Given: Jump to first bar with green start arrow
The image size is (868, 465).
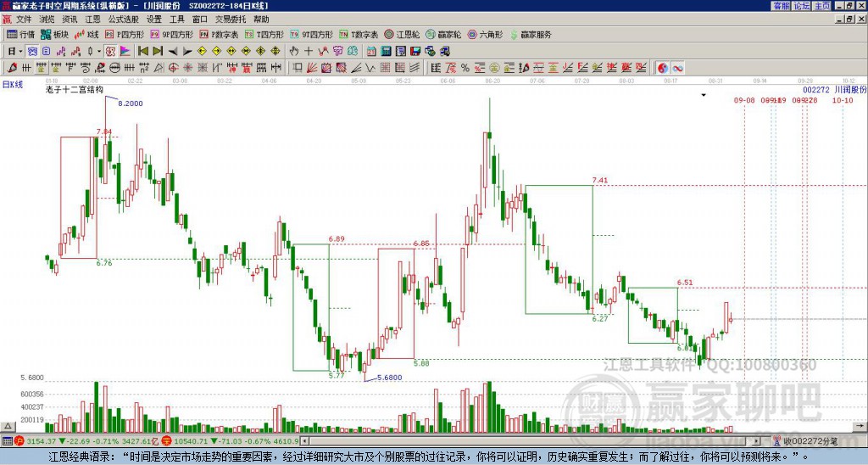Looking at the screenshot, I should pyautogui.click(x=142, y=52).
